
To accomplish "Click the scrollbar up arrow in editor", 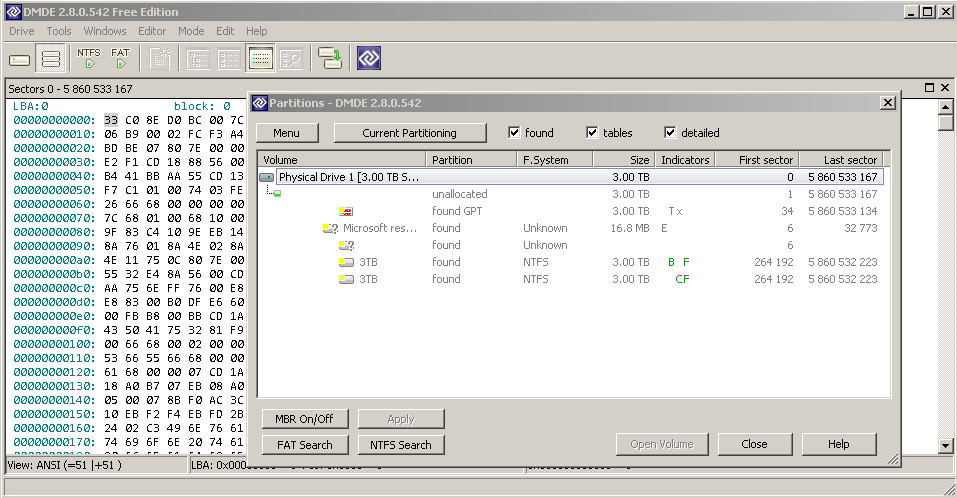I will 945,107.
